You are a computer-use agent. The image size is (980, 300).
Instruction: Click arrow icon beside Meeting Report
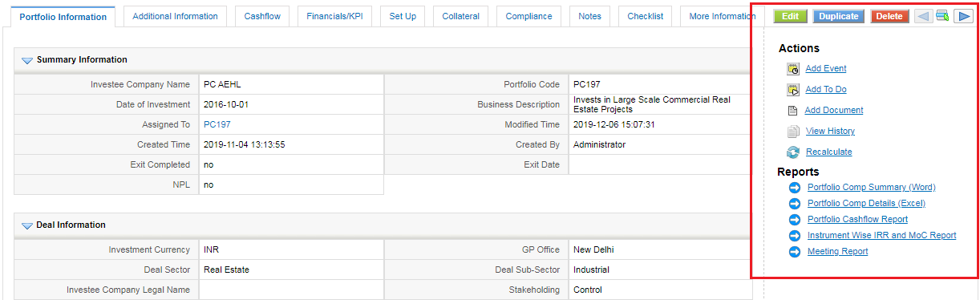[x=795, y=252]
